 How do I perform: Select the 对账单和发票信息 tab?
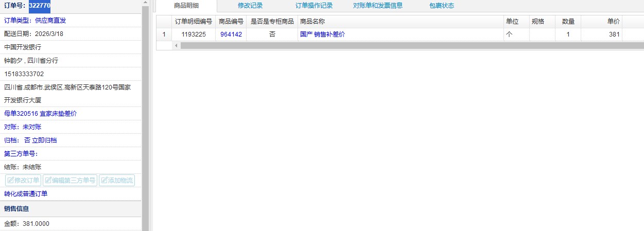point(377,6)
